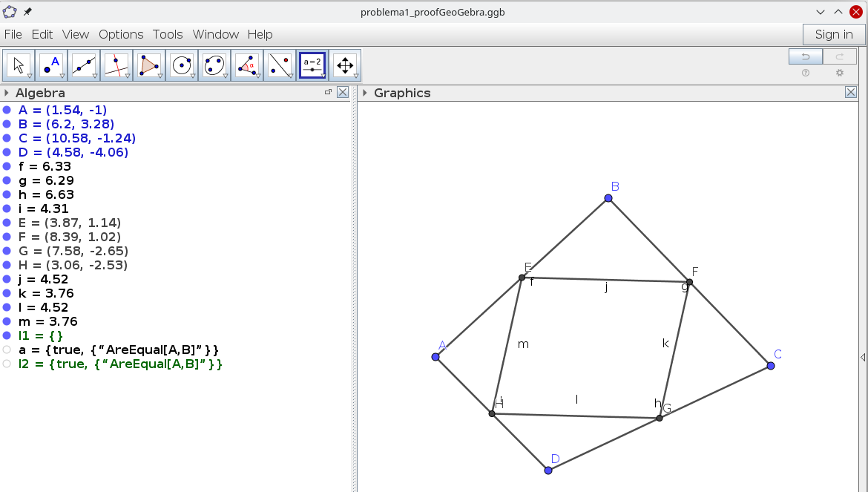Open the Edit menu
The image size is (868, 492).
[42, 34]
